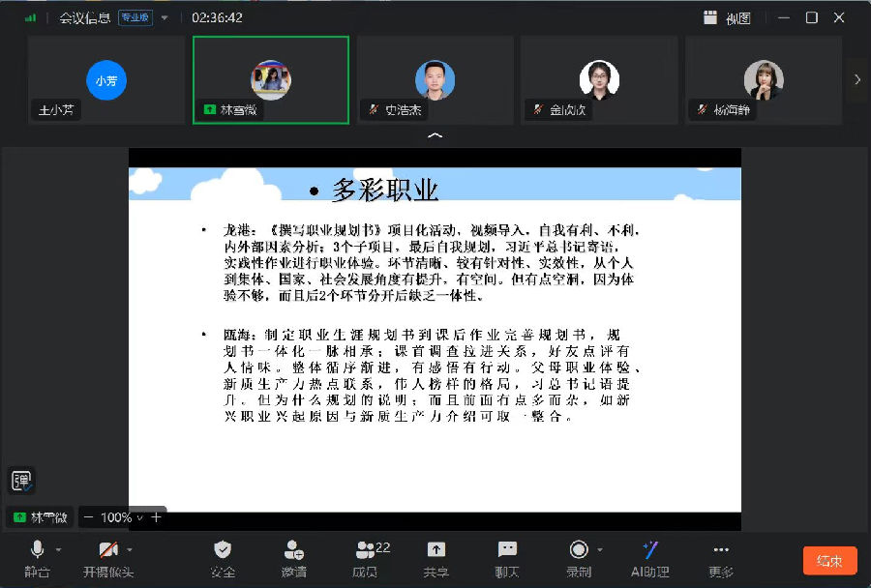Expand audio options arrow beside 静音

pos(58,549)
